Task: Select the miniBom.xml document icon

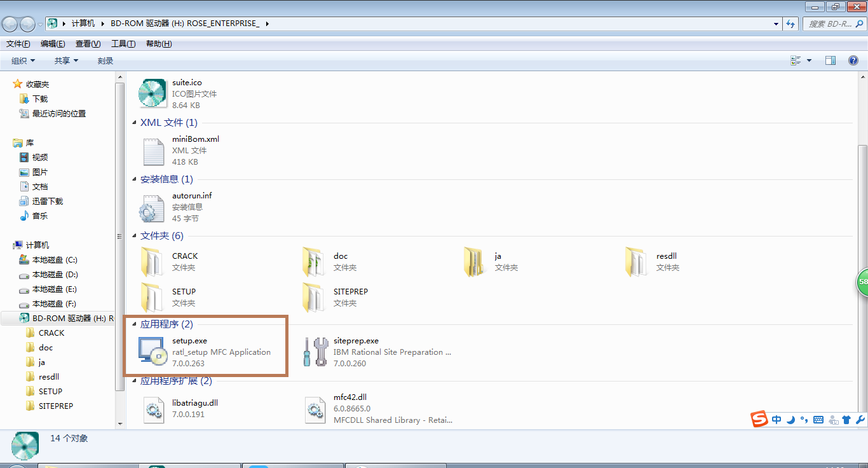Action: coord(153,151)
